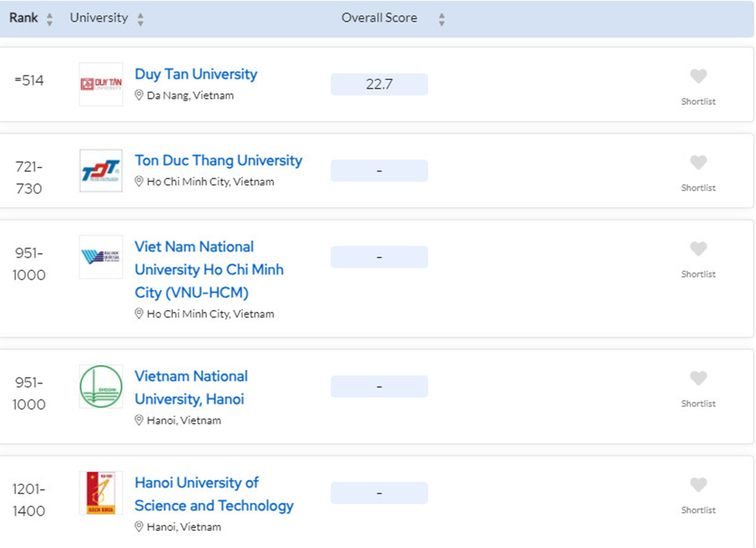Open the Hanoi University of Science and Technology link
The width and height of the screenshot is (756, 548).
click(214, 494)
